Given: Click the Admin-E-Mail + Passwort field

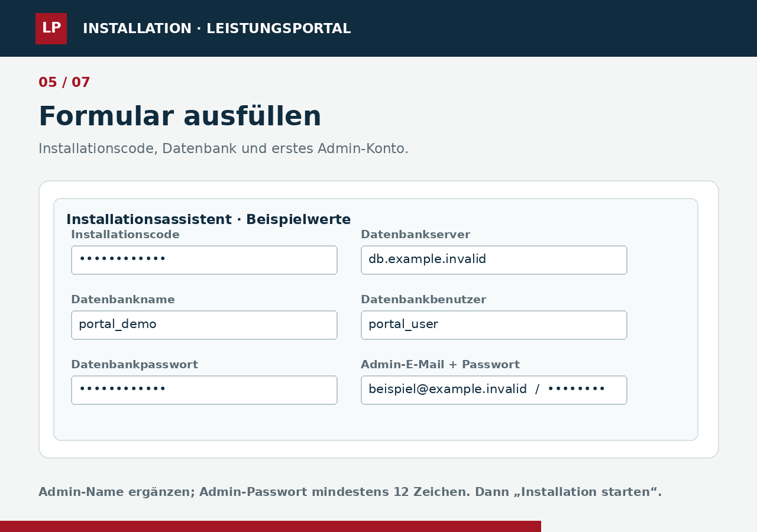Looking at the screenshot, I should click(x=494, y=390).
